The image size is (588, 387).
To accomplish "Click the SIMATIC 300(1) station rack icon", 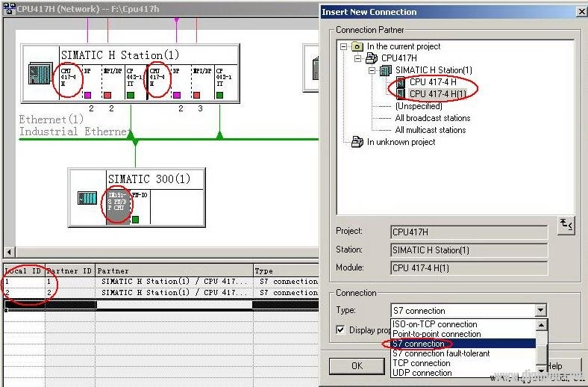I will [87, 198].
